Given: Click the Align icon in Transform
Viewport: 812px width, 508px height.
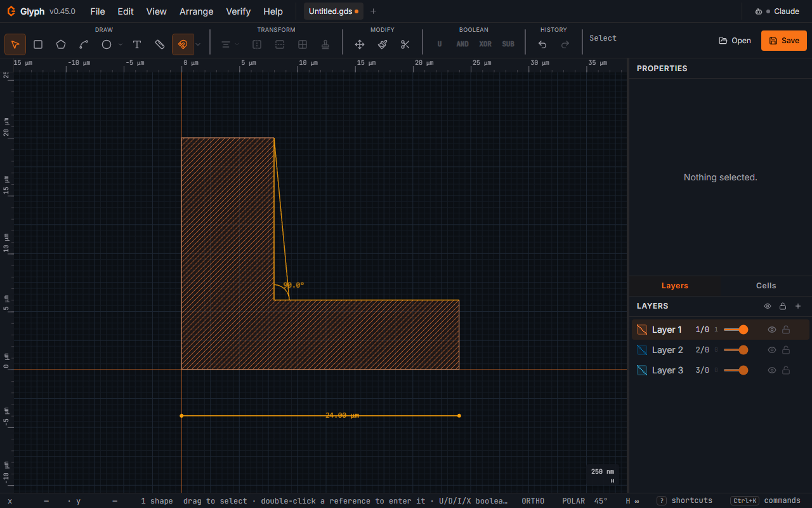Looking at the screenshot, I should click(x=225, y=44).
